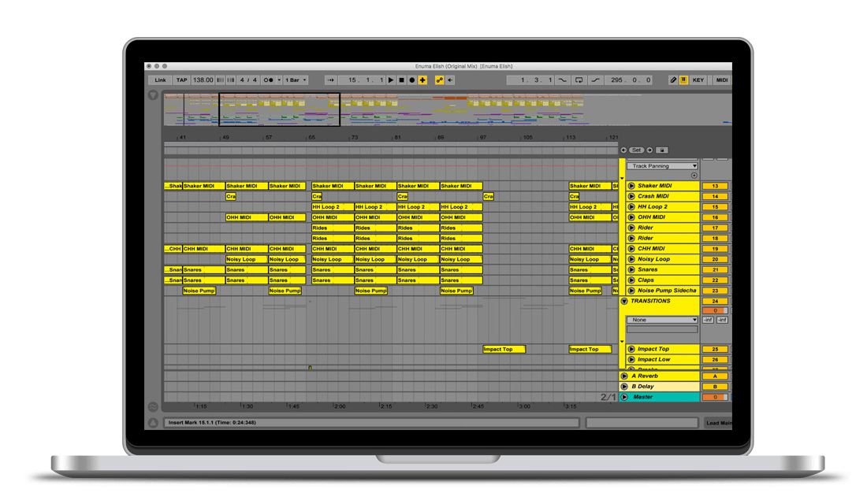This screenshot has width=867, height=504.
Task: Click the add automation lane plus icon
Action: point(694,176)
